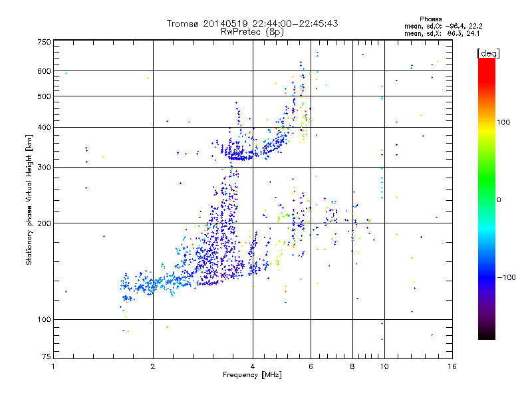Click the y-axis '500' tick label

(x=44, y=96)
